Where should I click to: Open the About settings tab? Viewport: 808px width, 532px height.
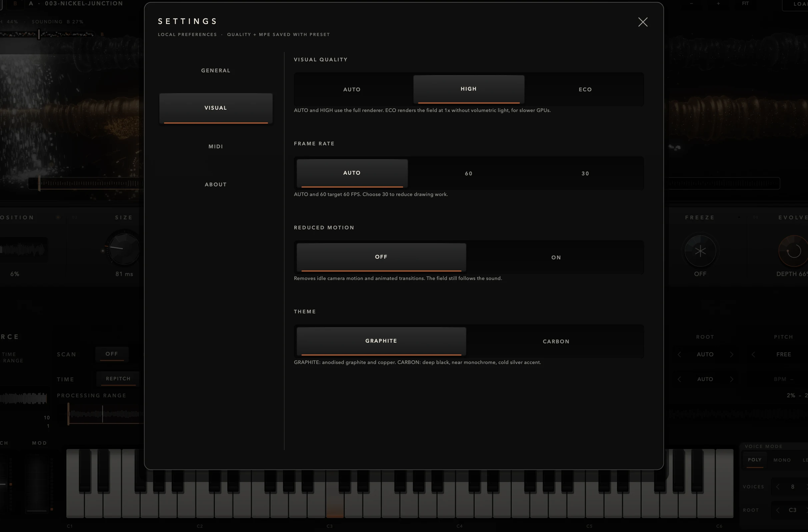216,184
